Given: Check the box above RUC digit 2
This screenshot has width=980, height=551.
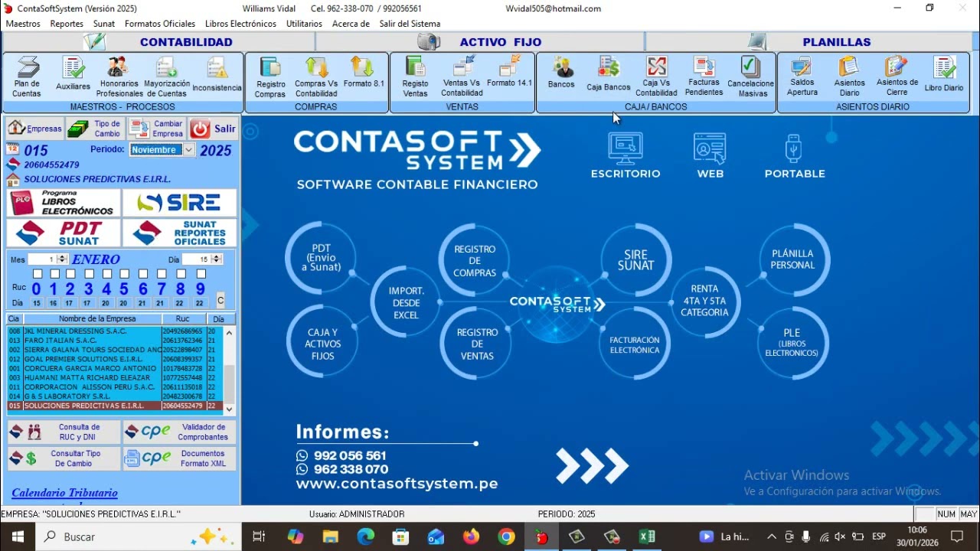Looking at the screenshot, I should pyautogui.click(x=70, y=274).
